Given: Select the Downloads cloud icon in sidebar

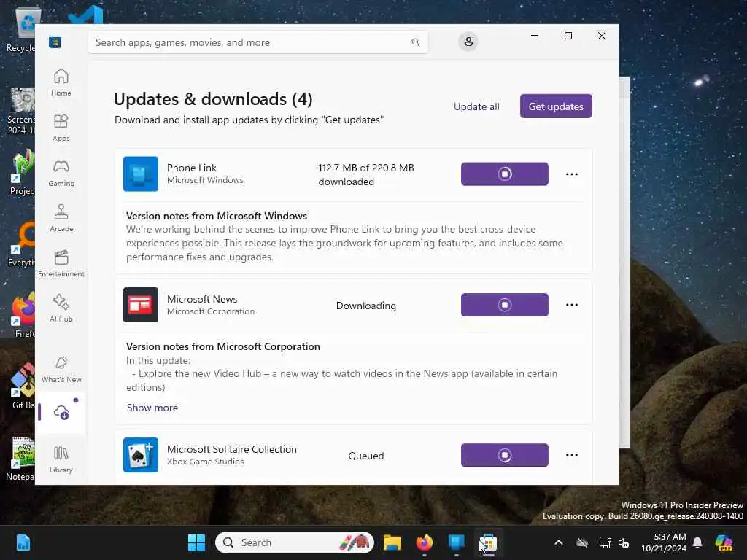Looking at the screenshot, I should coord(61,413).
